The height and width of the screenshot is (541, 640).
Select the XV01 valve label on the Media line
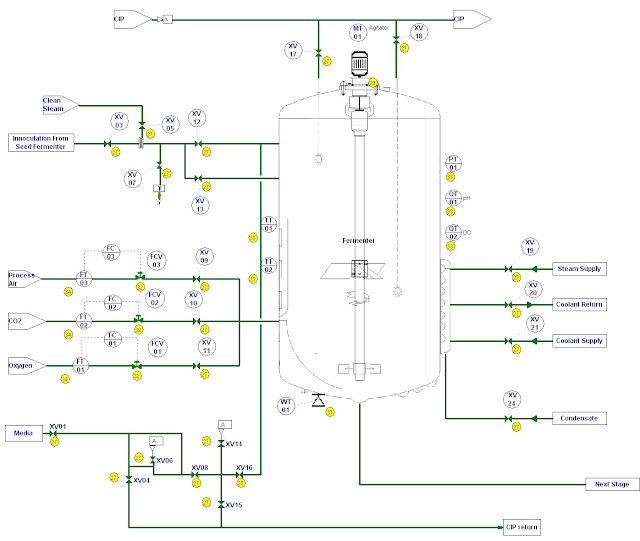pyautogui.click(x=58, y=427)
